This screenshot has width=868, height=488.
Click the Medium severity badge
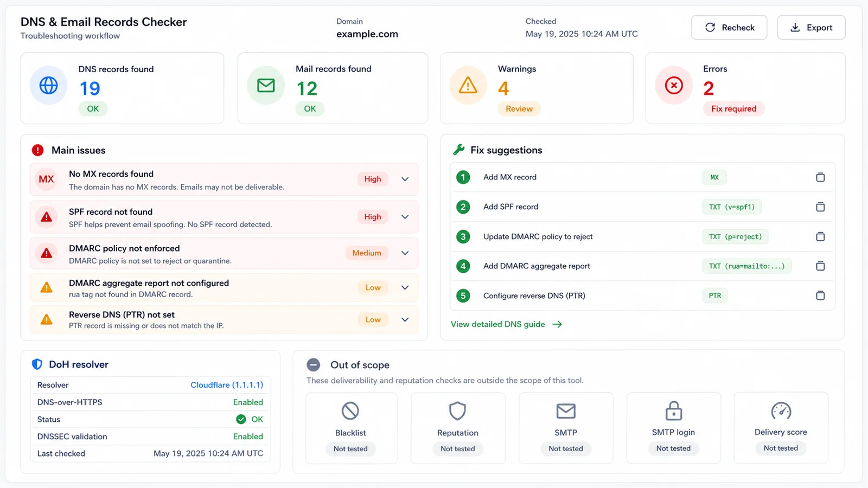click(x=367, y=253)
